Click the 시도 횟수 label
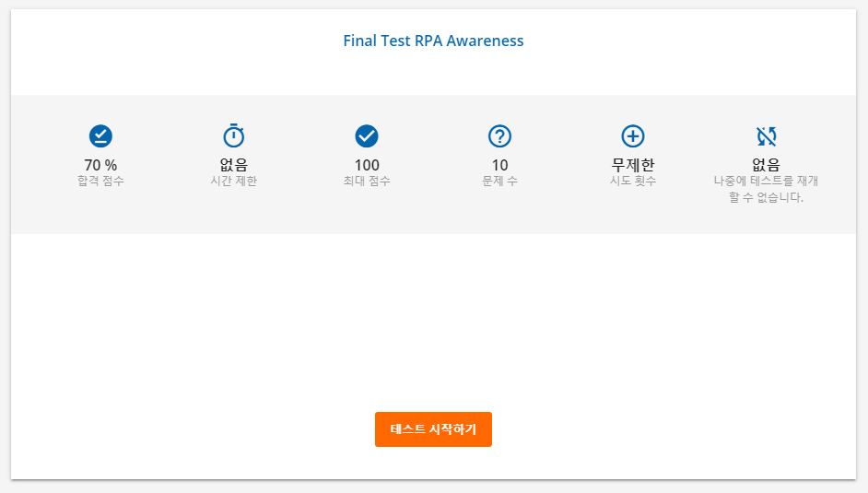The image size is (868, 493). (x=633, y=181)
